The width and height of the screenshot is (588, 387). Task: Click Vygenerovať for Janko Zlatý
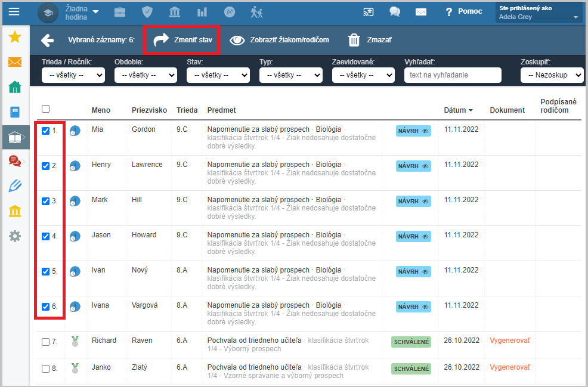pos(510,367)
